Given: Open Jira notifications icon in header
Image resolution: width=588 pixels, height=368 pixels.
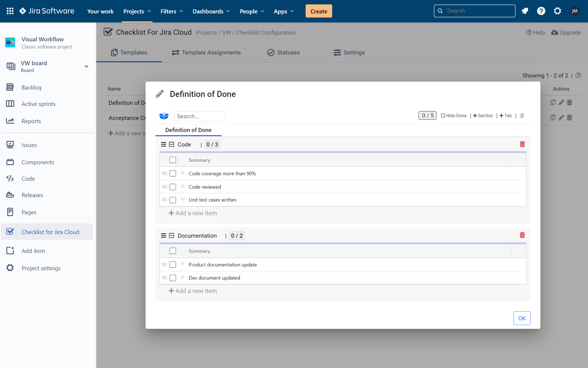Looking at the screenshot, I should [525, 11].
